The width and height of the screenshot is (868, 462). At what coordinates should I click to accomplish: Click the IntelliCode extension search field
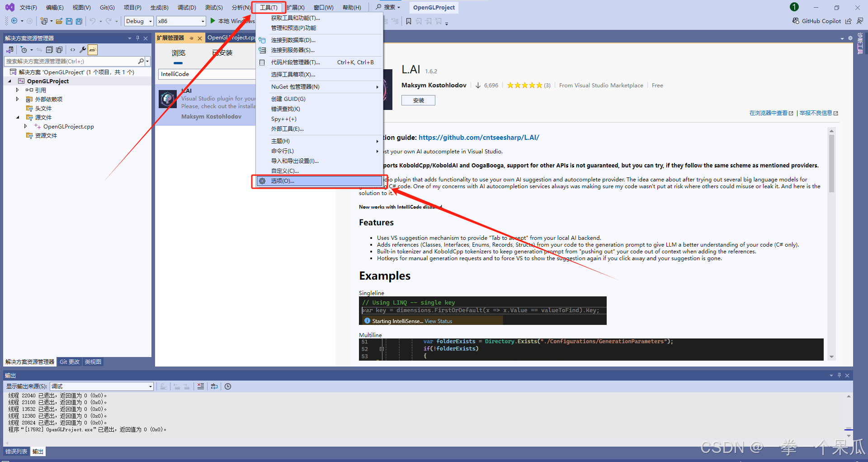(x=207, y=74)
